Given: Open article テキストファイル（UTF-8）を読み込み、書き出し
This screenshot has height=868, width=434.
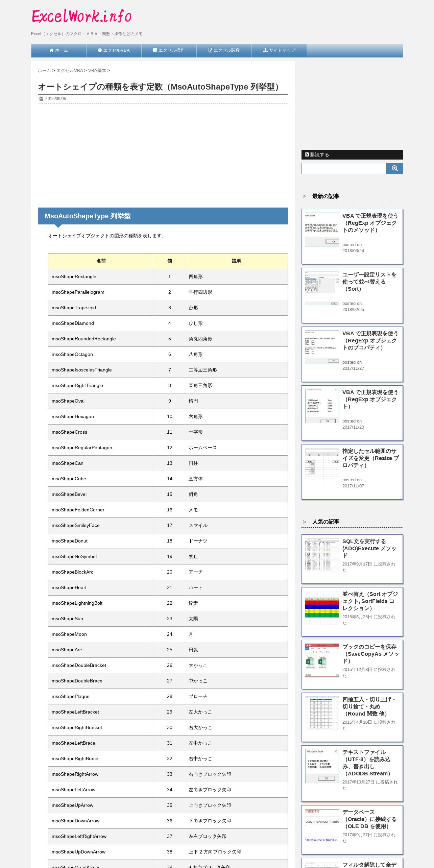Looking at the screenshot, I should click(x=368, y=763).
